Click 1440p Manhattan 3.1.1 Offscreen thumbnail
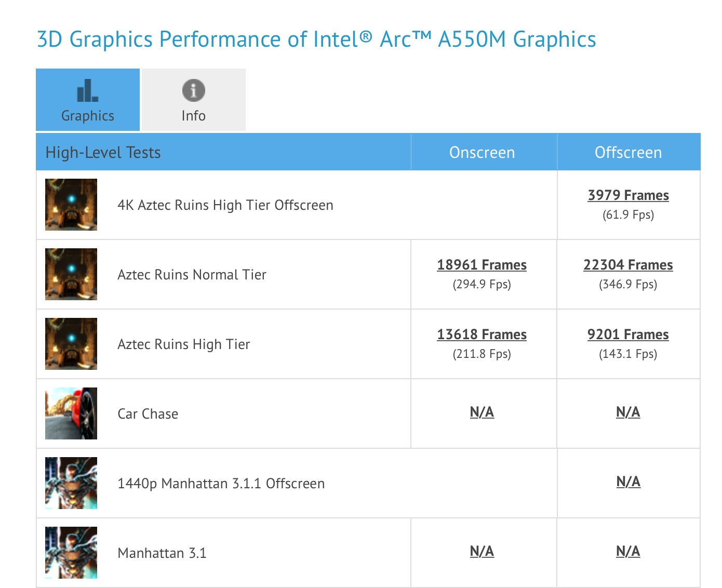Viewport: 722px width, 588px height. pyautogui.click(x=71, y=483)
